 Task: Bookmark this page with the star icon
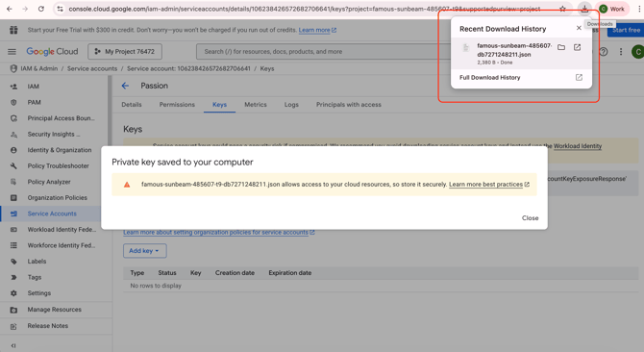[x=562, y=9]
